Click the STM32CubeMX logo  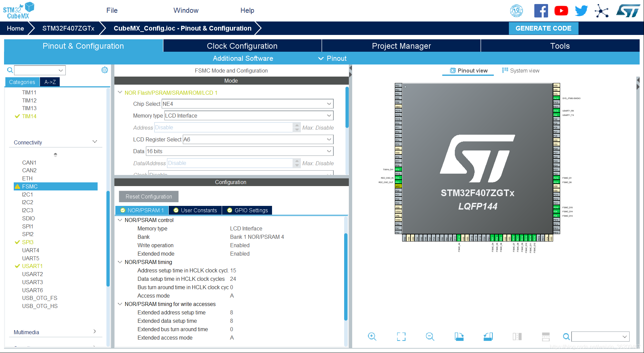[x=18, y=10]
